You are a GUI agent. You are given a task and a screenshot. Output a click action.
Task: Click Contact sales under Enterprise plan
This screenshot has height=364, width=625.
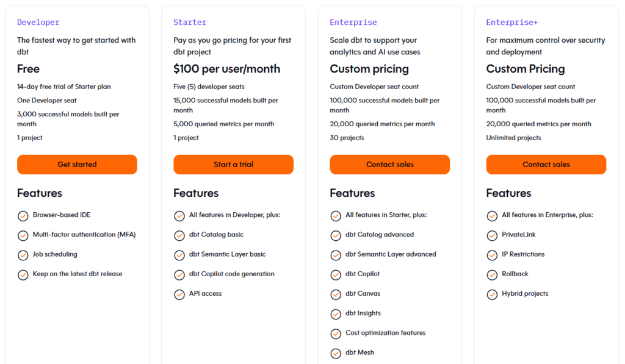click(x=389, y=164)
